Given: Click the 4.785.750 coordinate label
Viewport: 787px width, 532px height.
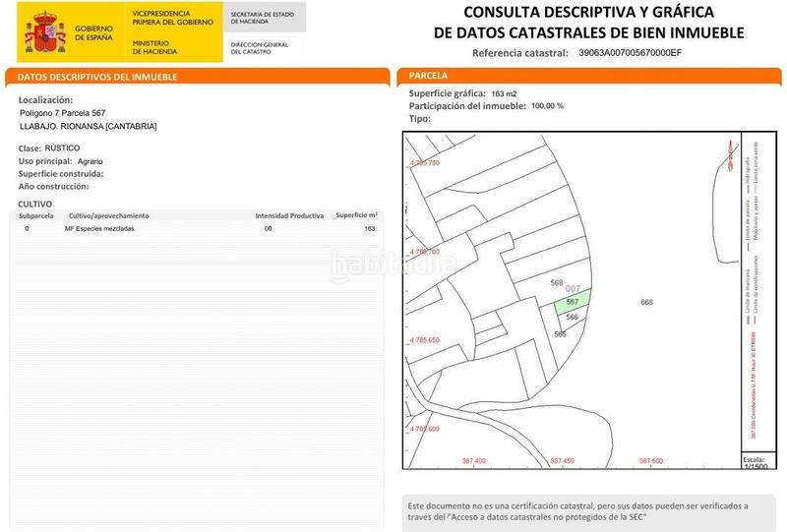Looking at the screenshot, I should [425, 163].
